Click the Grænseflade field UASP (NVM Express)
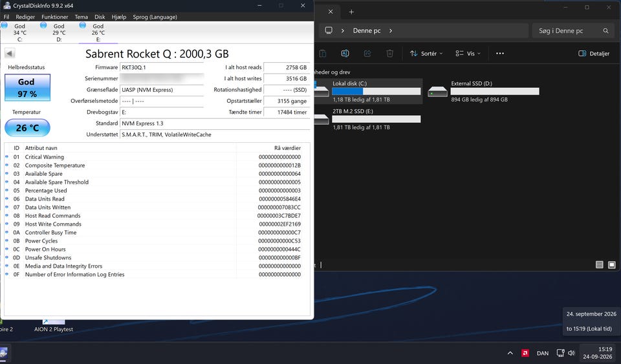 point(162,90)
